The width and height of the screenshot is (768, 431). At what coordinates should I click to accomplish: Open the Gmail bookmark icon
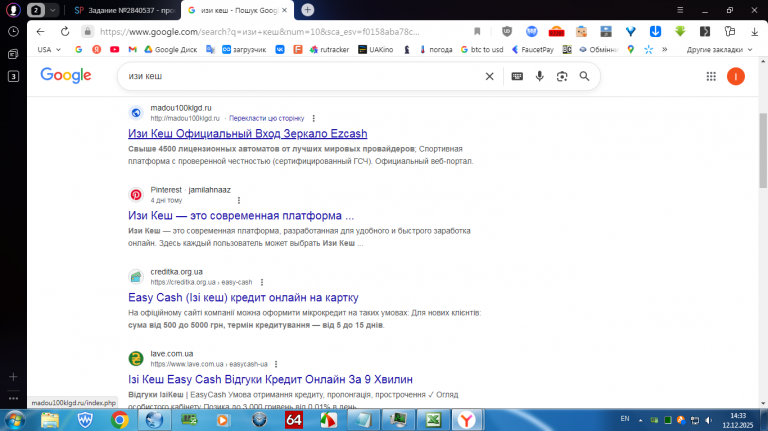point(132,49)
